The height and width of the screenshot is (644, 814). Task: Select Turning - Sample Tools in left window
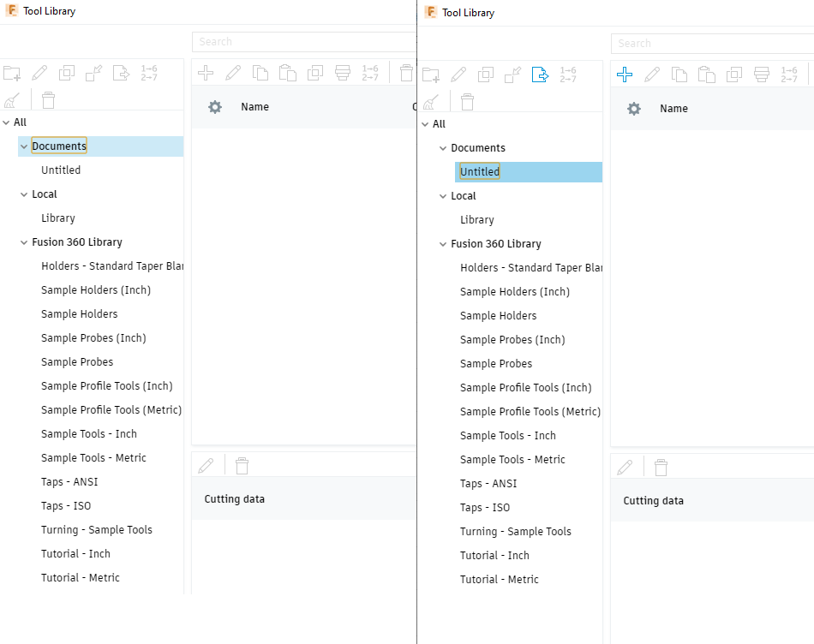(x=97, y=530)
